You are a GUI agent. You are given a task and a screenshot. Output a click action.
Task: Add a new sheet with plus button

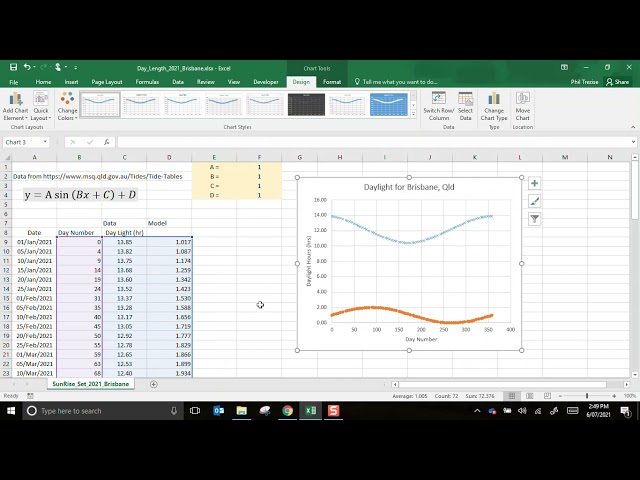153,384
